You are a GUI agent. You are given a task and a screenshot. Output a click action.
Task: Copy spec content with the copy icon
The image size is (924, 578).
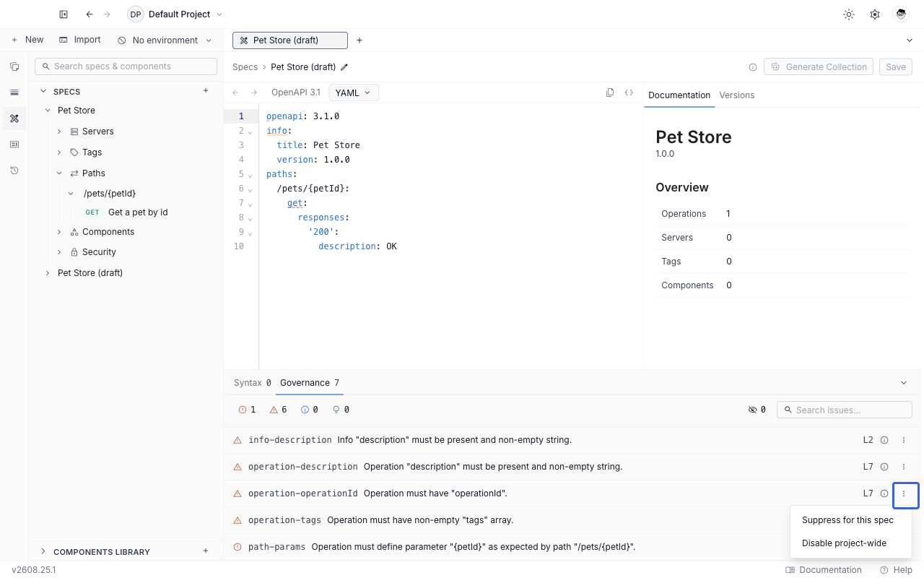tap(610, 92)
